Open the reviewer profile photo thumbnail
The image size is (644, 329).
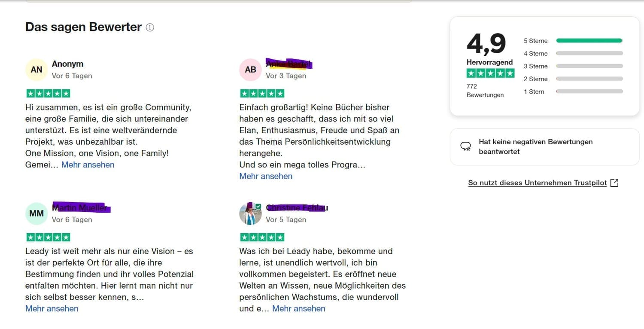pyautogui.click(x=250, y=213)
